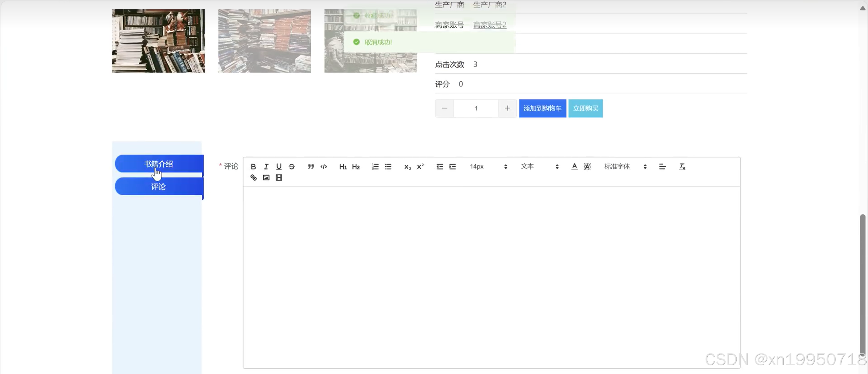Toggle italic formatting in editor toolbar
The image size is (868, 374).
[x=266, y=167]
